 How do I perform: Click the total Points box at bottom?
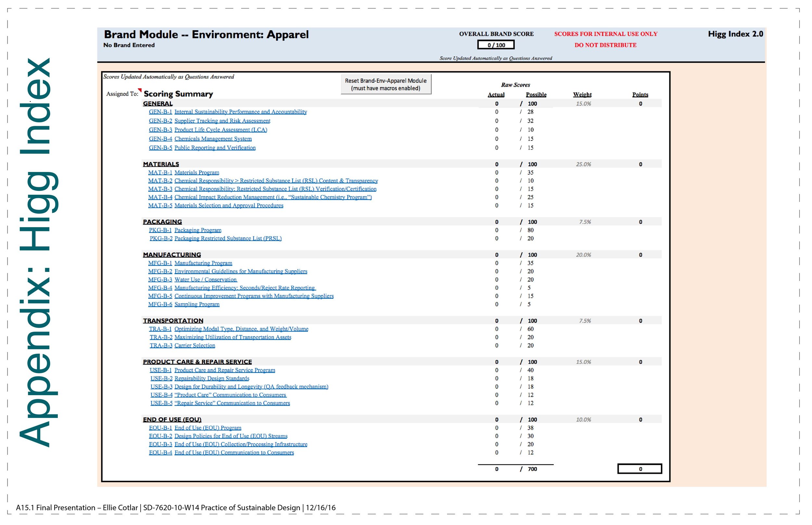point(640,469)
